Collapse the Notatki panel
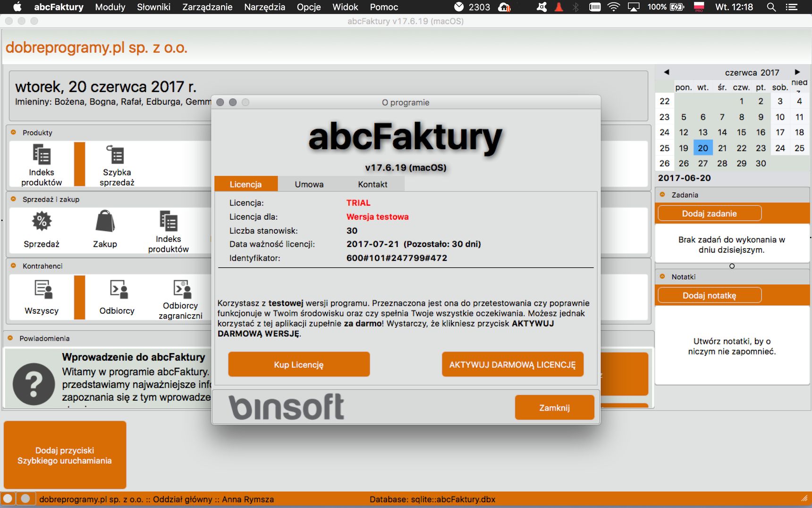 tap(662, 276)
